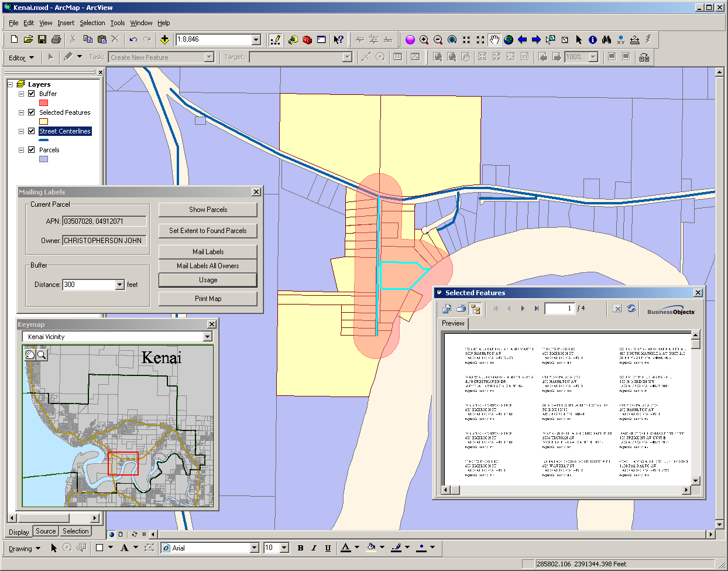
Task: Click the yellow Add Data icon
Action: coord(165,39)
